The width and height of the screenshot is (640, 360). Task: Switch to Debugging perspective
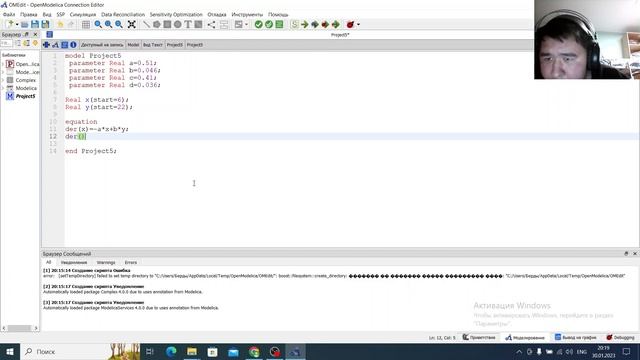(x=620, y=338)
